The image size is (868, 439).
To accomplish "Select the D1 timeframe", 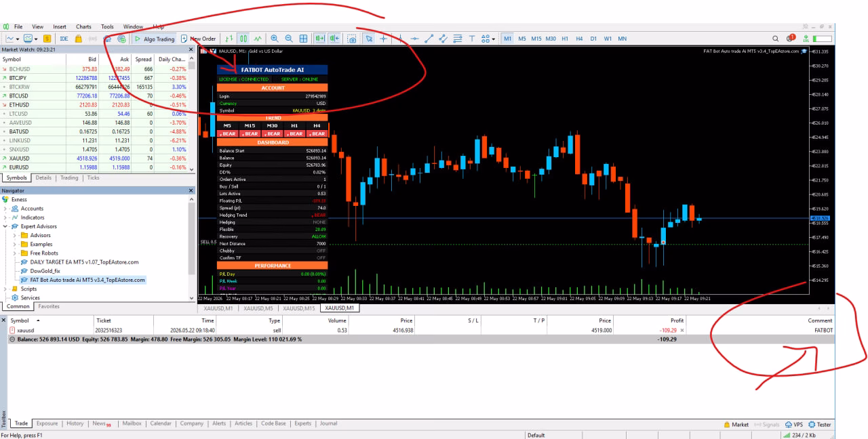I will pos(593,39).
